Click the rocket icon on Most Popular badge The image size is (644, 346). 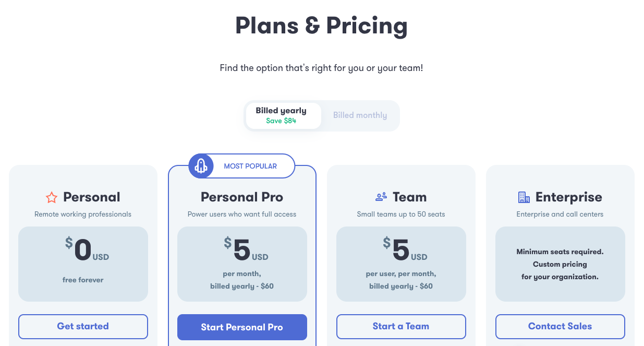(201, 166)
